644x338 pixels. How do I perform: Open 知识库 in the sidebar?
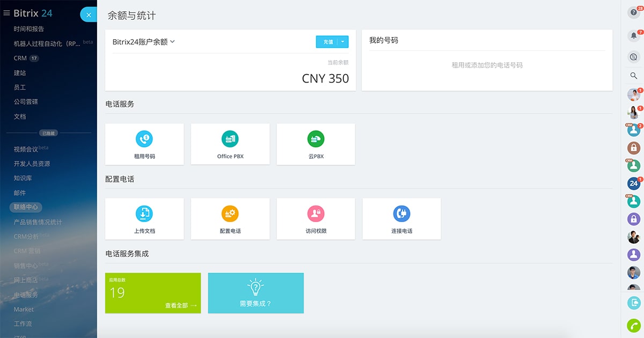[x=23, y=178]
